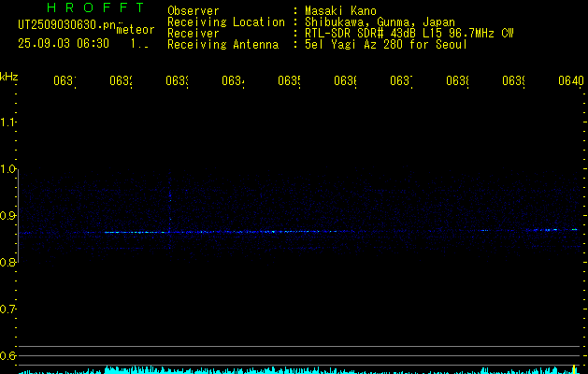Click the 0.7 frequency axis label
This screenshot has width=588, height=374.
(7, 309)
